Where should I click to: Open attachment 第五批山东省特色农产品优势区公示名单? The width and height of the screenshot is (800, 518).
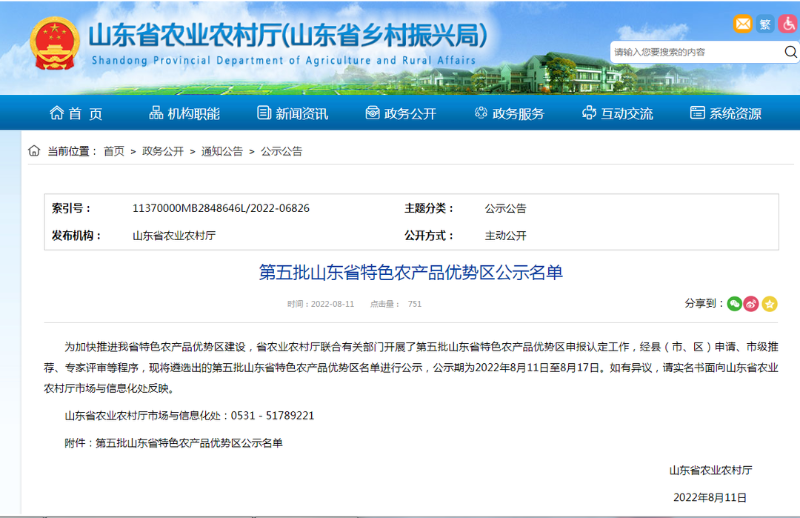[x=189, y=442]
